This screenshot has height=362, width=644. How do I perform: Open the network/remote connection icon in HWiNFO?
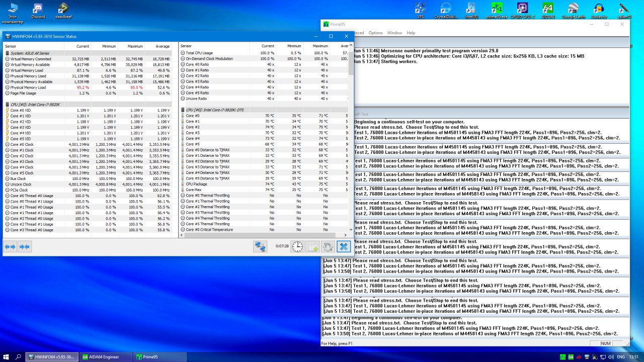260,246
